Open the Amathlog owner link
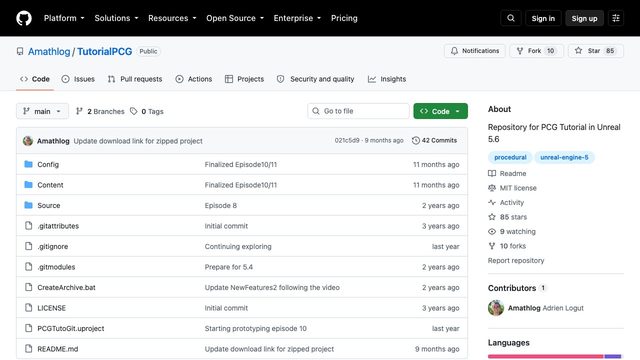Image resolution: width=640 pixels, height=360 pixels. [x=49, y=51]
